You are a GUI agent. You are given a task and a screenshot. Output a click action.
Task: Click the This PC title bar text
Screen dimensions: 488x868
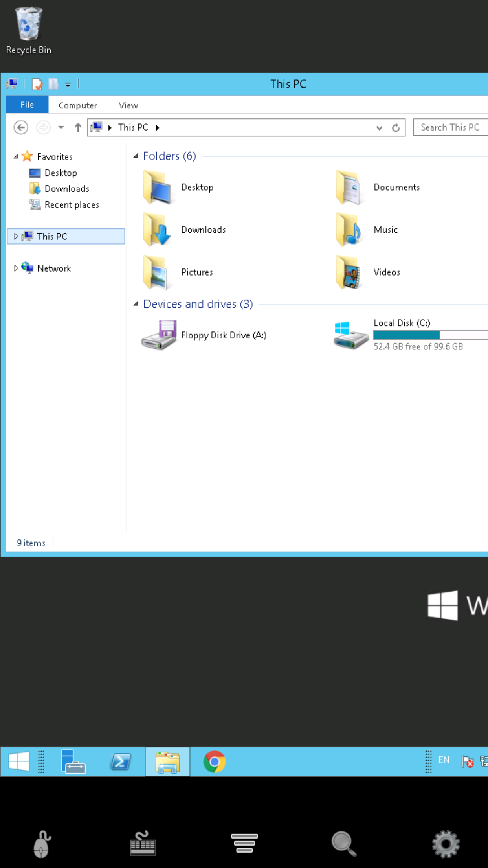coord(288,84)
